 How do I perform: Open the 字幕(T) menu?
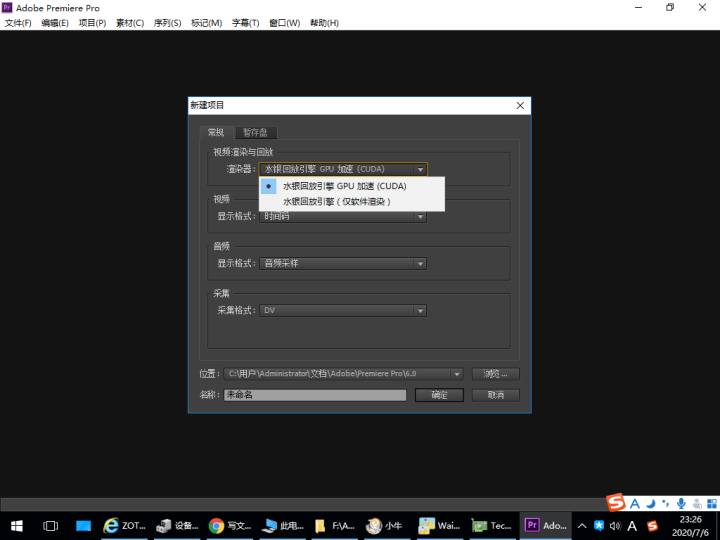point(245,23)
